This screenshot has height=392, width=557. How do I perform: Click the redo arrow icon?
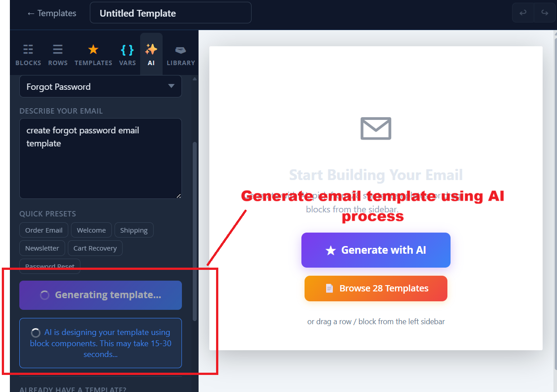point(544,13)
